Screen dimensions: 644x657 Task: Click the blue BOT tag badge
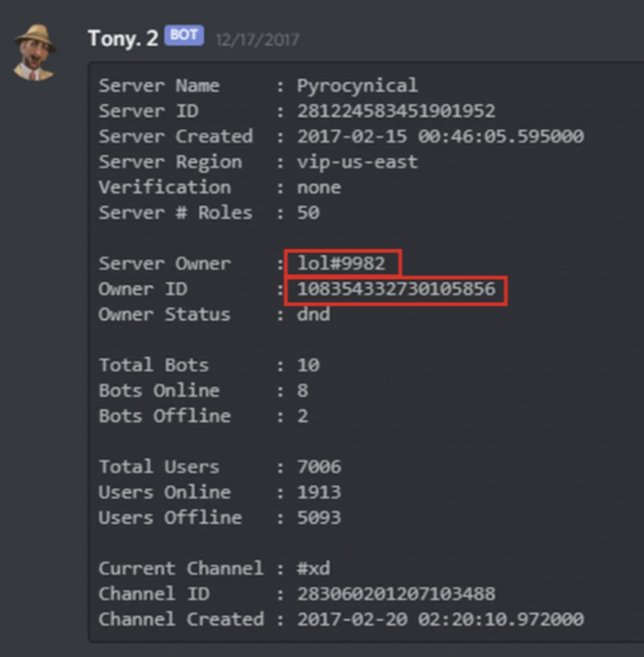pyautogui.click(x=184, y=36)
